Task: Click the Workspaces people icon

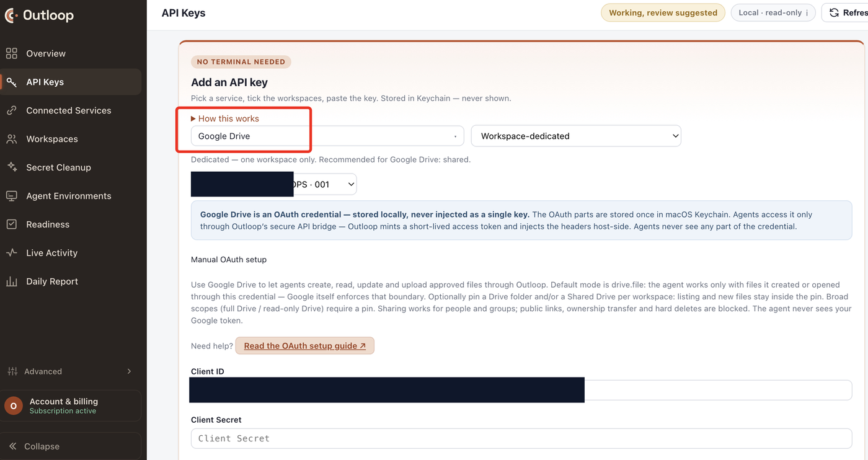Action: point(12,139)
